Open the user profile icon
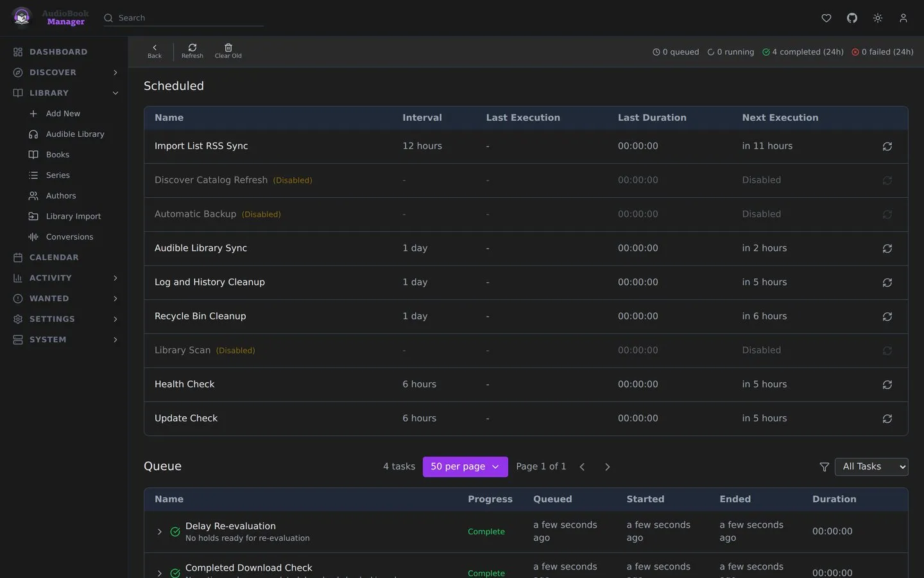This screenshot has height=578, width=924. [903, 18]
